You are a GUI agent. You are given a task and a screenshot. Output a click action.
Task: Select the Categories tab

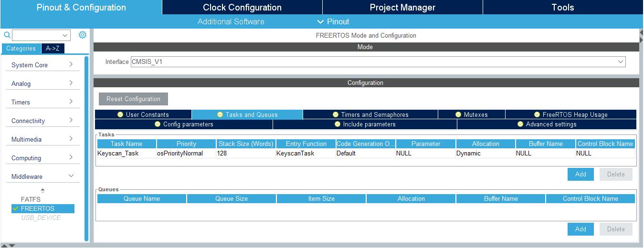coord(21,49)
